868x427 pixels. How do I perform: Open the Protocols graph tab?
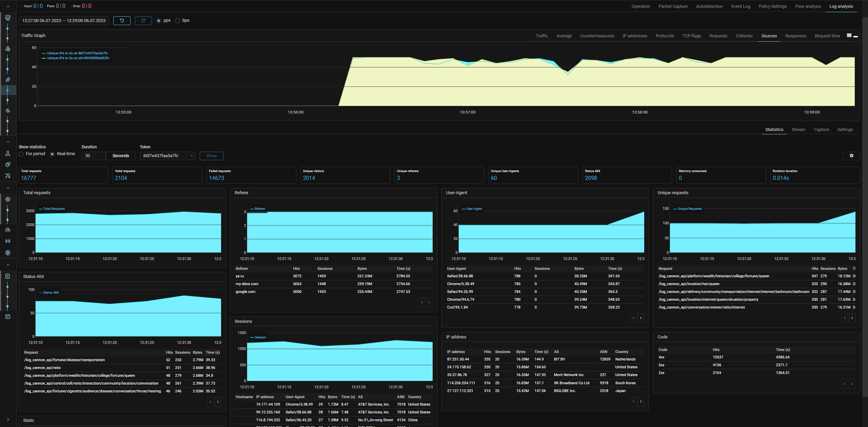(664, 36)
